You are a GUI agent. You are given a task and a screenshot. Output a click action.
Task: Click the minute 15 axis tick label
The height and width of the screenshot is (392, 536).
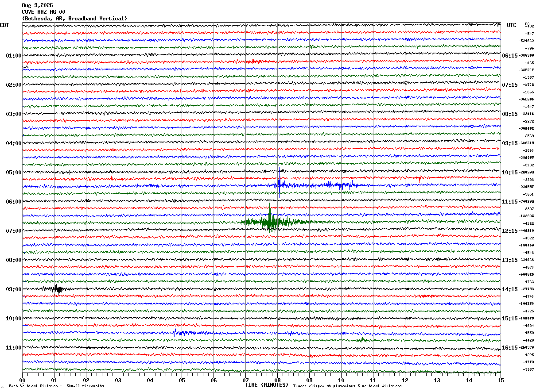click(x=500, y=380)
